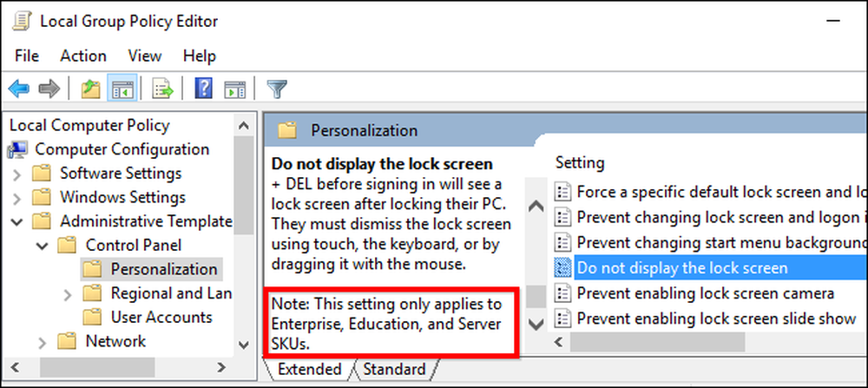Click the Setting column header

pos(580,162)
